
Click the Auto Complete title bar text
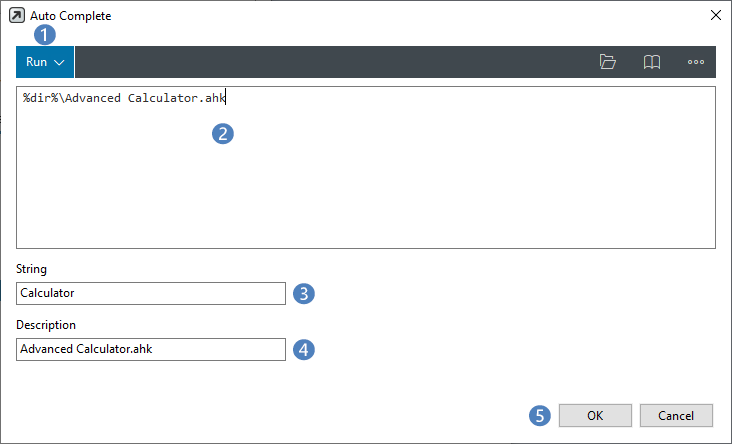click(x=72, y=16)
